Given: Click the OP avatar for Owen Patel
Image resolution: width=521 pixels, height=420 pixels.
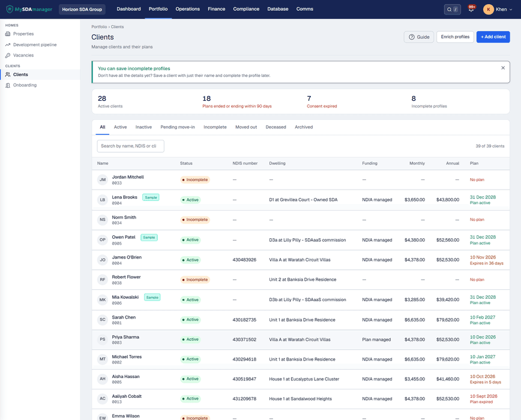Looking at the screenshot, I should click(x=103, y=240).
